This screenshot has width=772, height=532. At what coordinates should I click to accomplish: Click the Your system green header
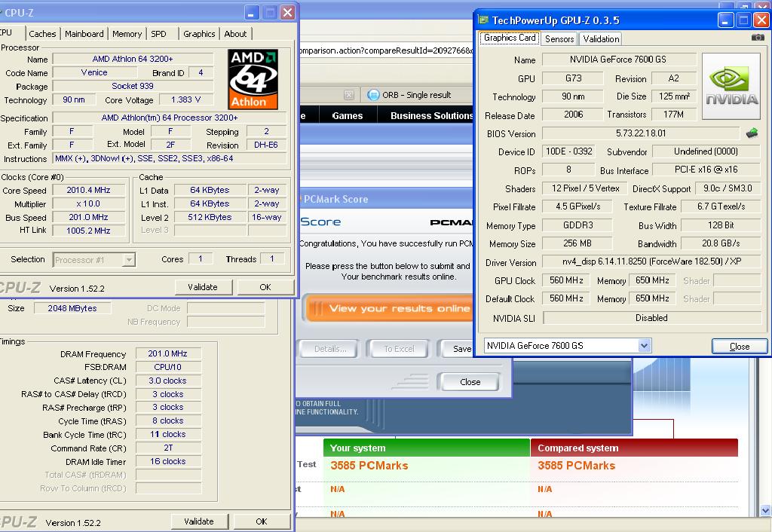(427, 448)
